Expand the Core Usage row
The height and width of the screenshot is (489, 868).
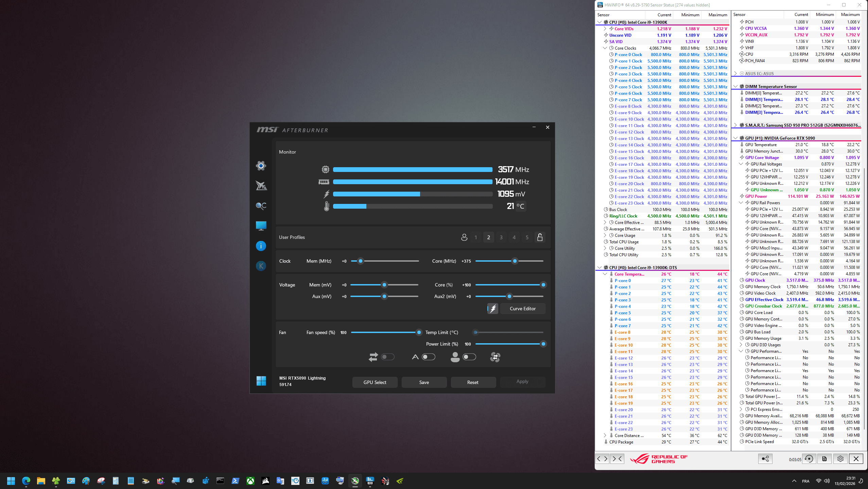605,235
